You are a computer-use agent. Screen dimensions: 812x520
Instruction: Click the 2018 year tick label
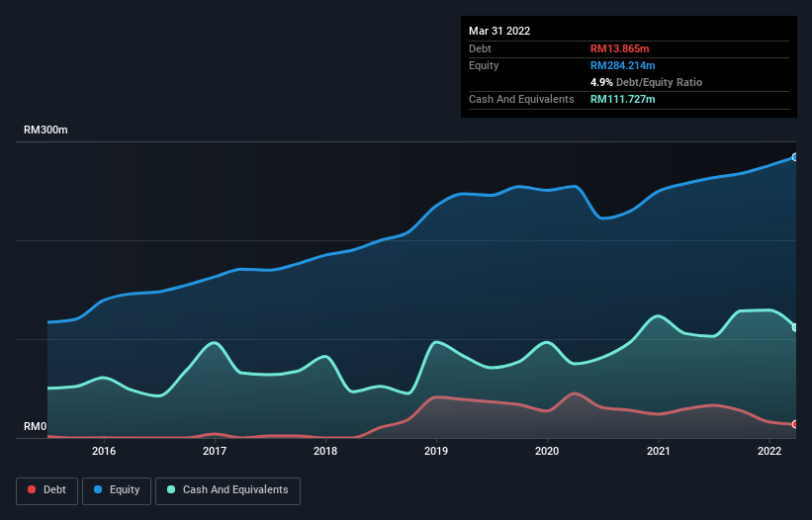pos(325,451)
